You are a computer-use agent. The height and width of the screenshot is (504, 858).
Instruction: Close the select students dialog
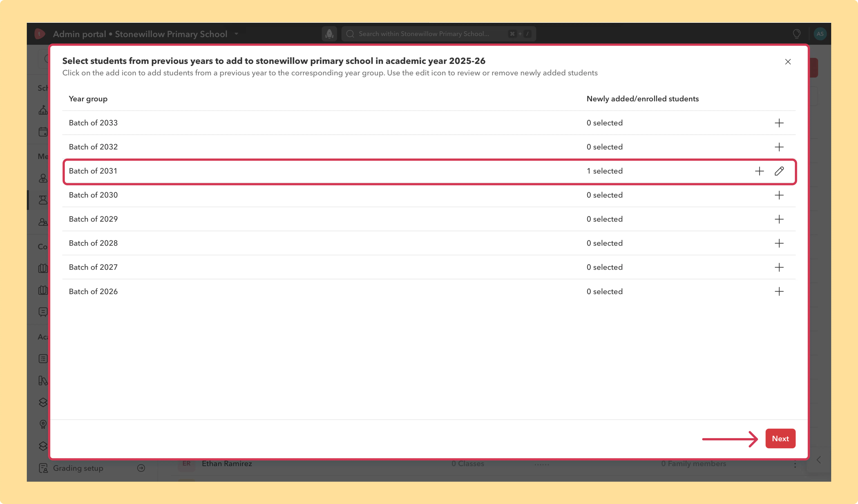[x=788, y=62]
